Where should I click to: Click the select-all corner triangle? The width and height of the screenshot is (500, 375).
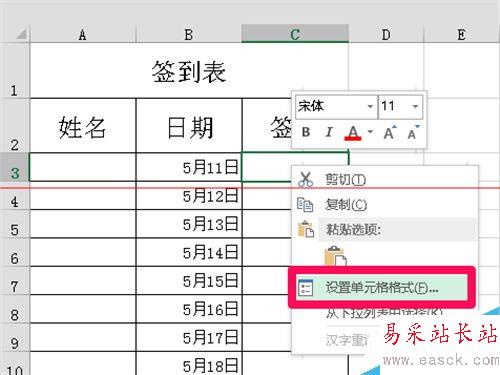(21, 34)
